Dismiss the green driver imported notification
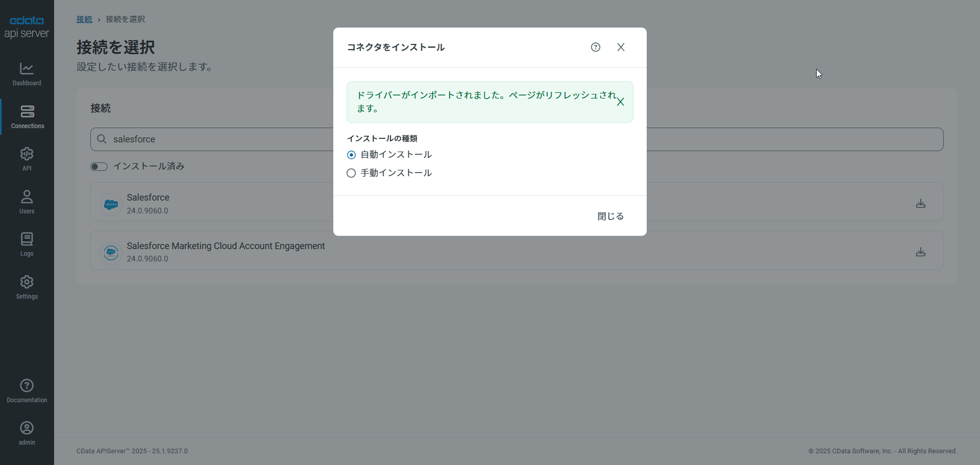This screenshot has width=980, height=465. click(x=620, y=102)
